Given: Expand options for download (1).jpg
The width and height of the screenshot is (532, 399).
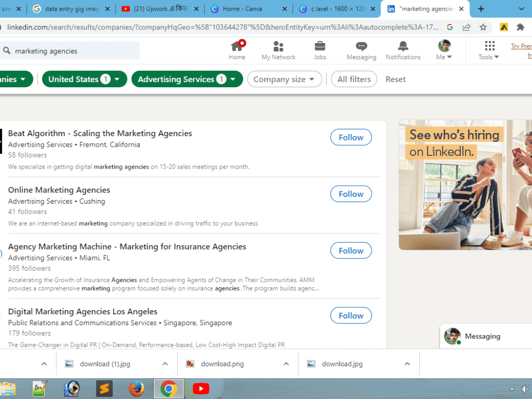Looking at the screenshot, I should [x=165, y=364].
